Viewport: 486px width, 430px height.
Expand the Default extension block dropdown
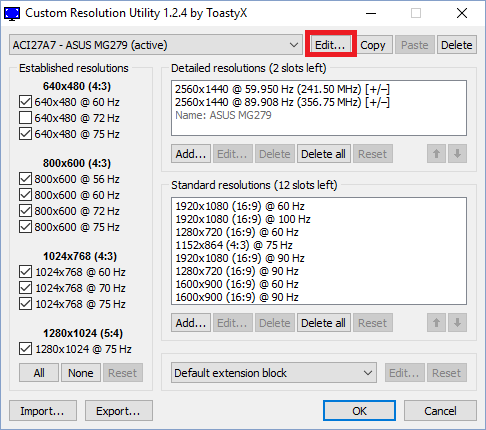click(274, 373)
